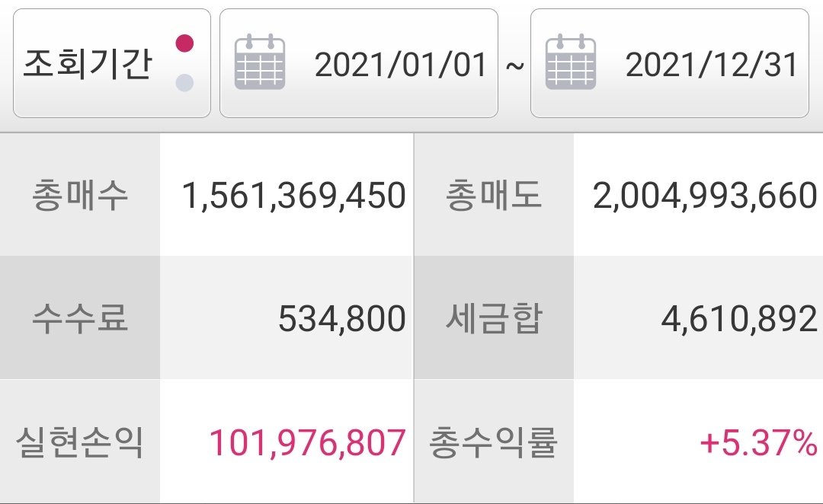The height and width of the screenshot is (504, 823).
Task: Click the total buy amount 1,561,369,450
Action: click(294, 196)
